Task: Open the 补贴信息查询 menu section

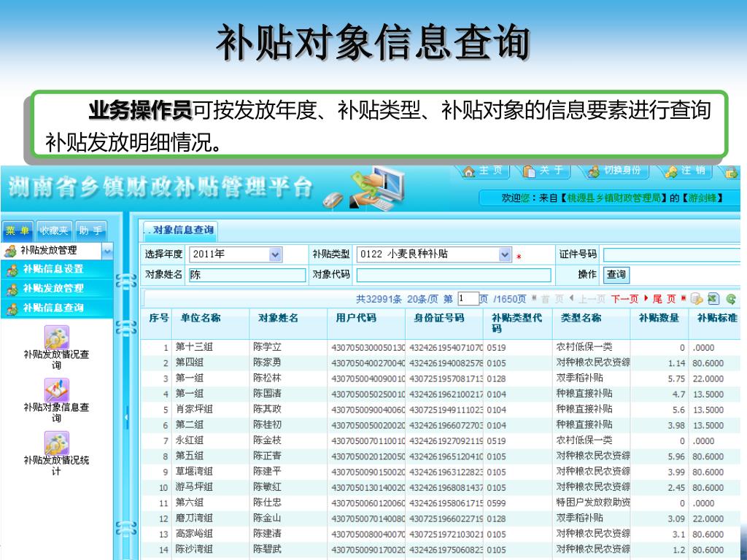Action: 57,308
